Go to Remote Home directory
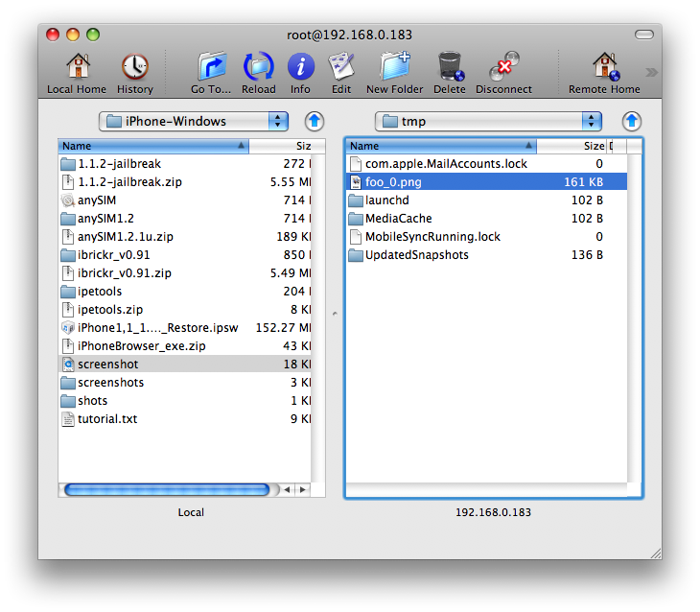 click(604, 67)
